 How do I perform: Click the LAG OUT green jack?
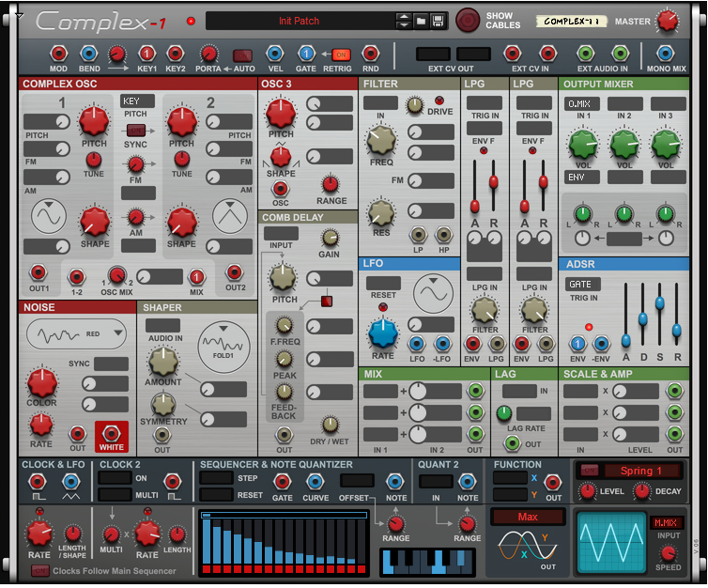click(x=512, y=443)
